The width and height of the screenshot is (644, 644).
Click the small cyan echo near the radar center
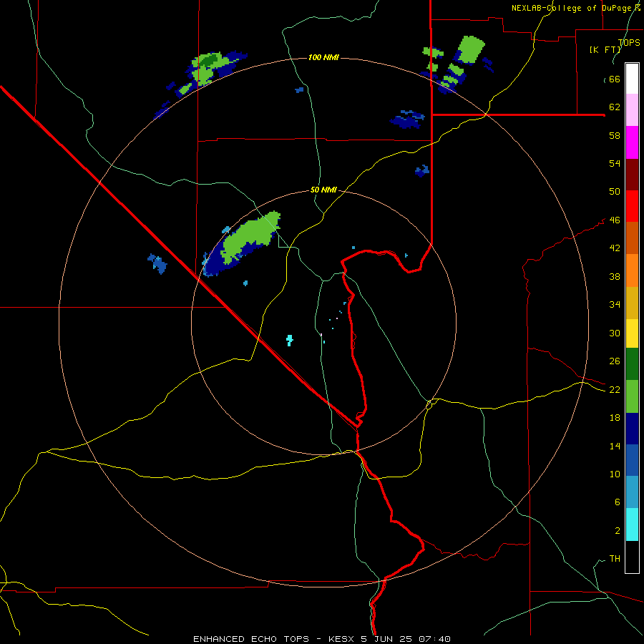[x=290, y=340]
